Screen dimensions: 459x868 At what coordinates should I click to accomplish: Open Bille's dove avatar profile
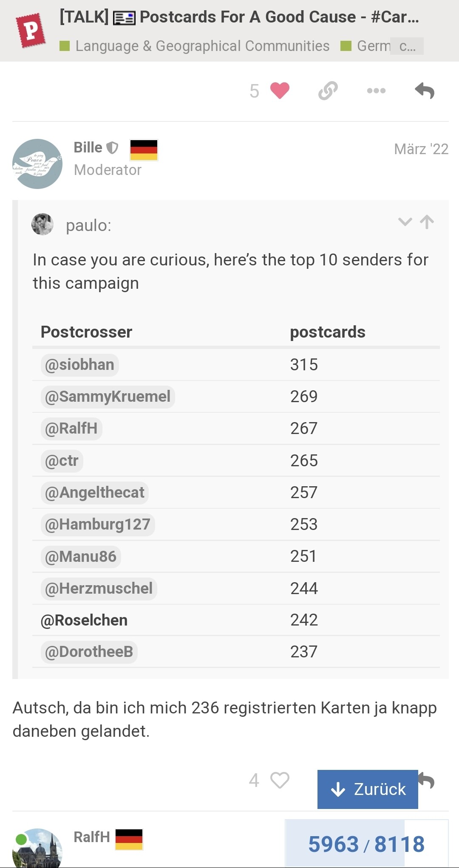[37, 164]
